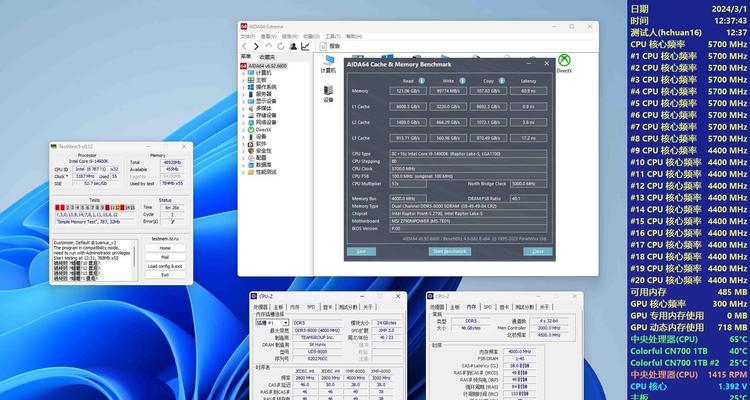Image resolution: width=750 pixels, height=400 pixels.
Task: Open 文件(F) menu in AIDA64
Action: (x=247, y=36)
